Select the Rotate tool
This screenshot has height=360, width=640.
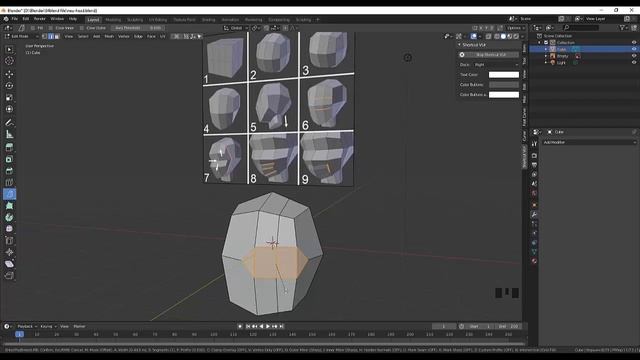(9, 86)
